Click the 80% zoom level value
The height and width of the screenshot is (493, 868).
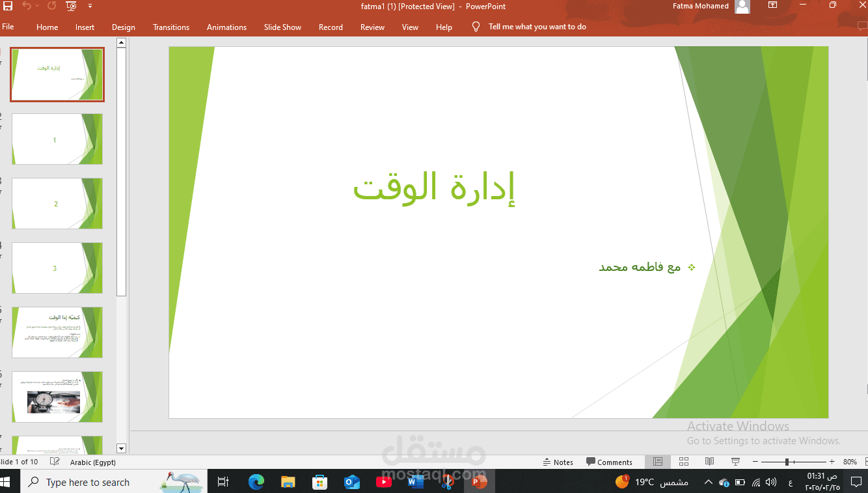tap(850, 462)
